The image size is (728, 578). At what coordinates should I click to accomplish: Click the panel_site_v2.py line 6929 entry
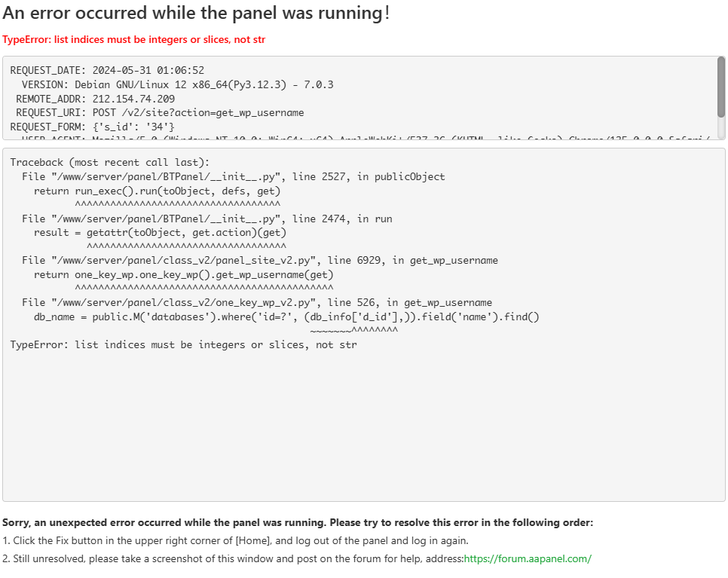coord(260,261)
